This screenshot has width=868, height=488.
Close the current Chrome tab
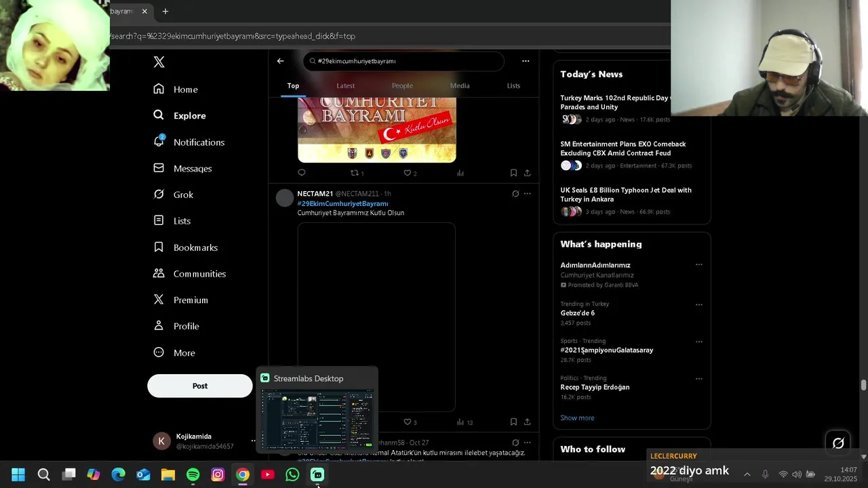coord(144,12)
